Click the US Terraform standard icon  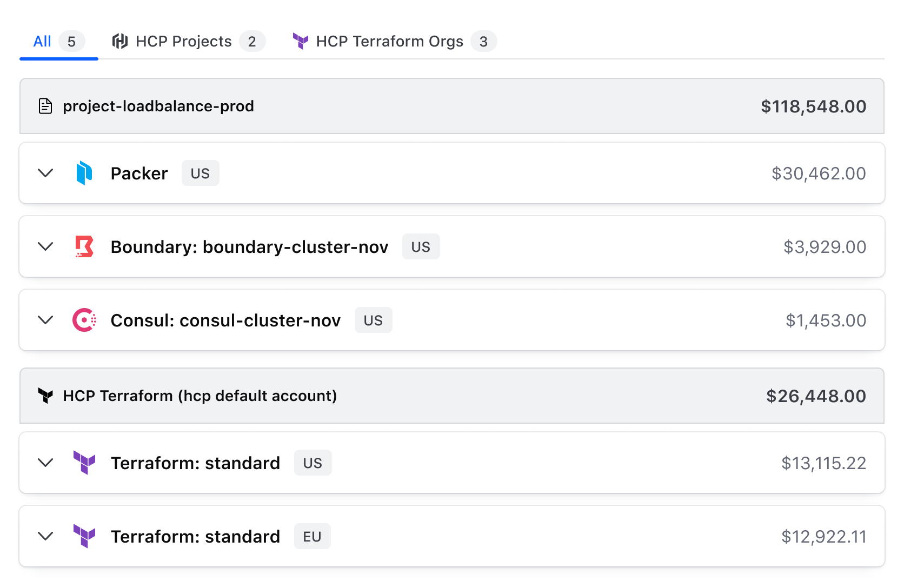point(84,463)
